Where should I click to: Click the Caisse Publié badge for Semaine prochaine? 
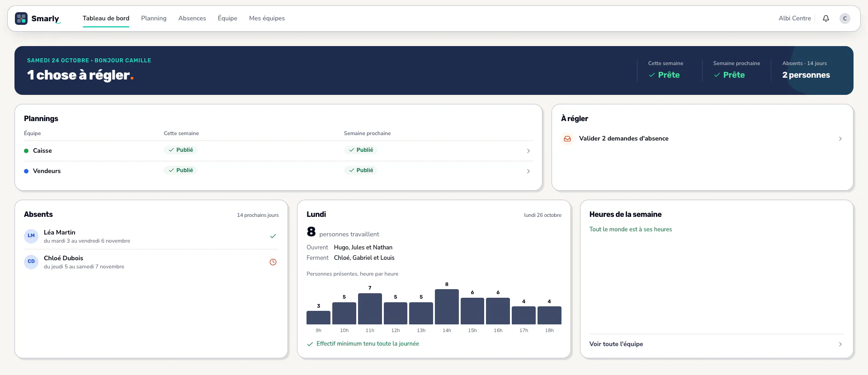point(361,150)
